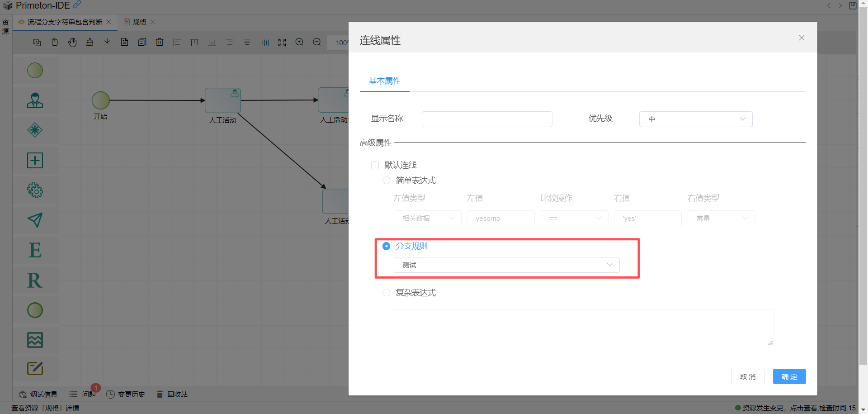Click the 取消 button
This screenshot has width=868, height=414.
pos(747,376)
